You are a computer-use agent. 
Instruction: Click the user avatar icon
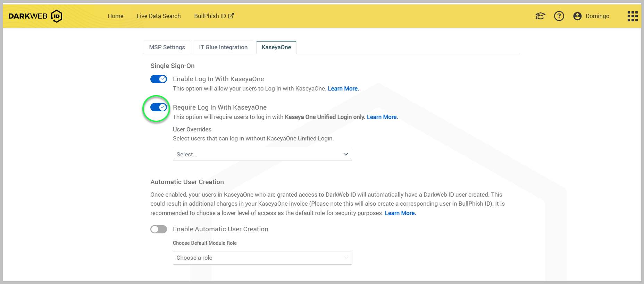577,16
